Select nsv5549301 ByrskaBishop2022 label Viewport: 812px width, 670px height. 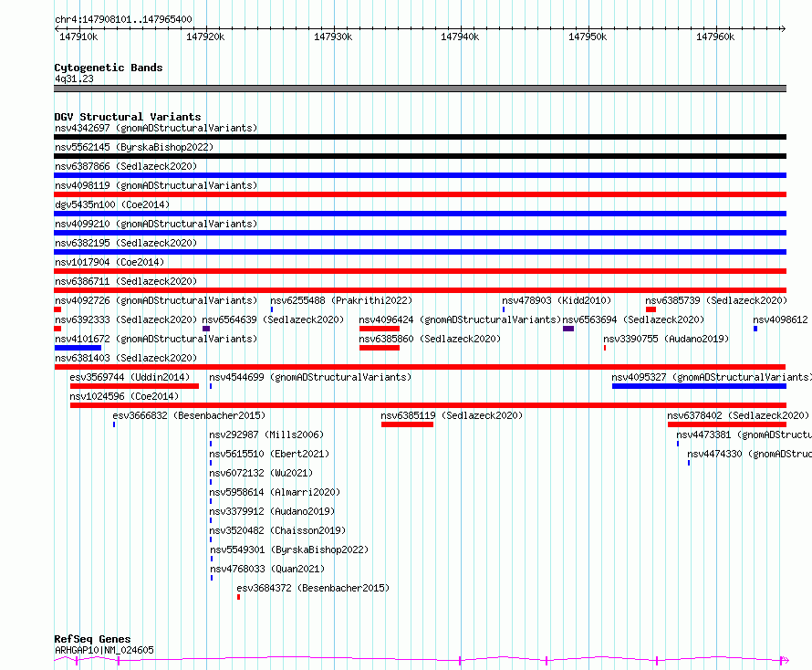click(x=289, y=550)
